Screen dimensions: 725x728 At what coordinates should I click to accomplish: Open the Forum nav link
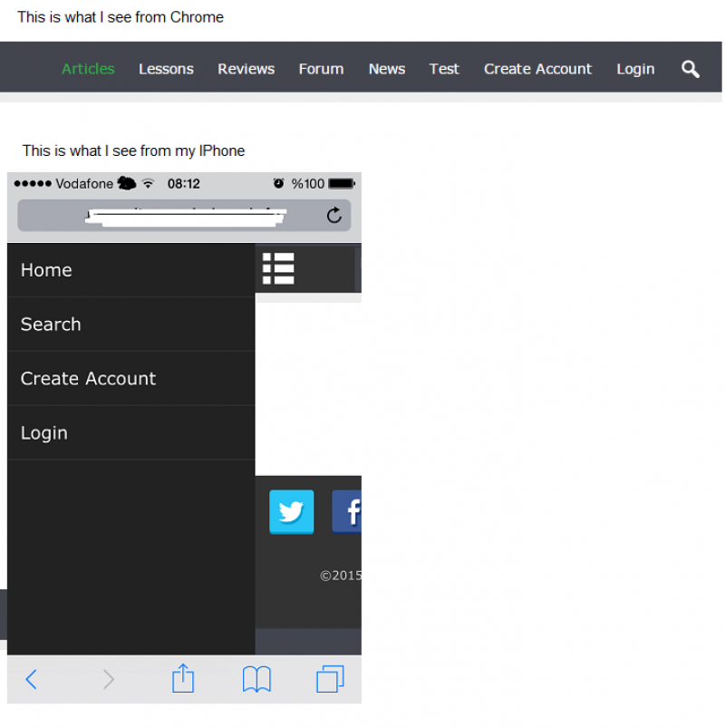click(x=321, y=69)
